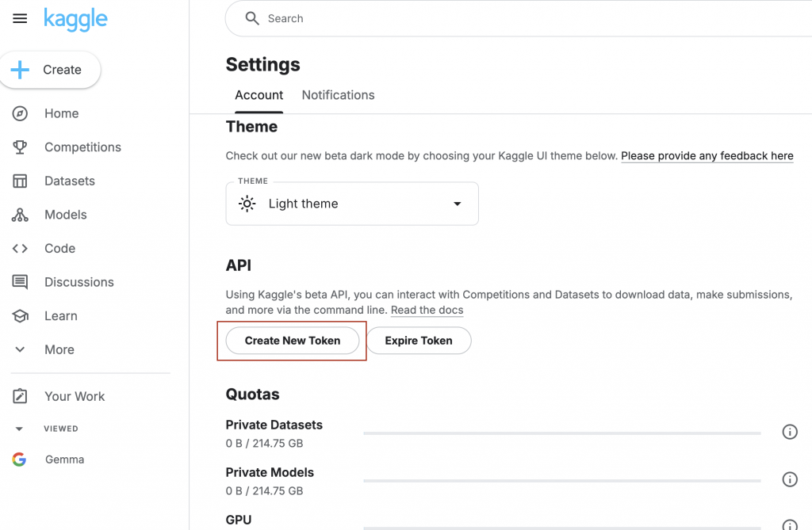Click the Datasets table icon
Screen dimensions: 812x530
coord(20,181)
